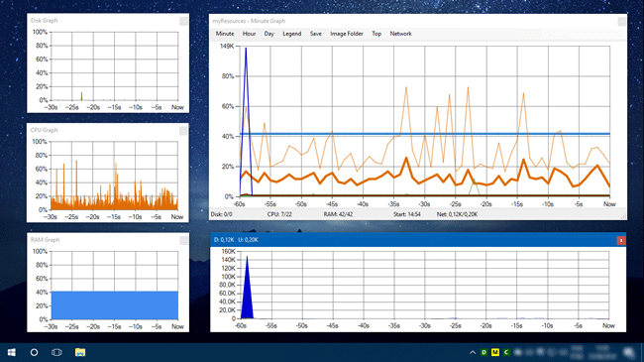This screenshot has width=644, height=362.
Task: Click the myResources - Minute Graph title
Action: tap(249, 21)
